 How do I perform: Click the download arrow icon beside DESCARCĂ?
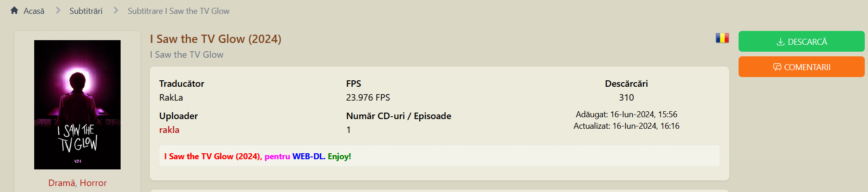780,42
